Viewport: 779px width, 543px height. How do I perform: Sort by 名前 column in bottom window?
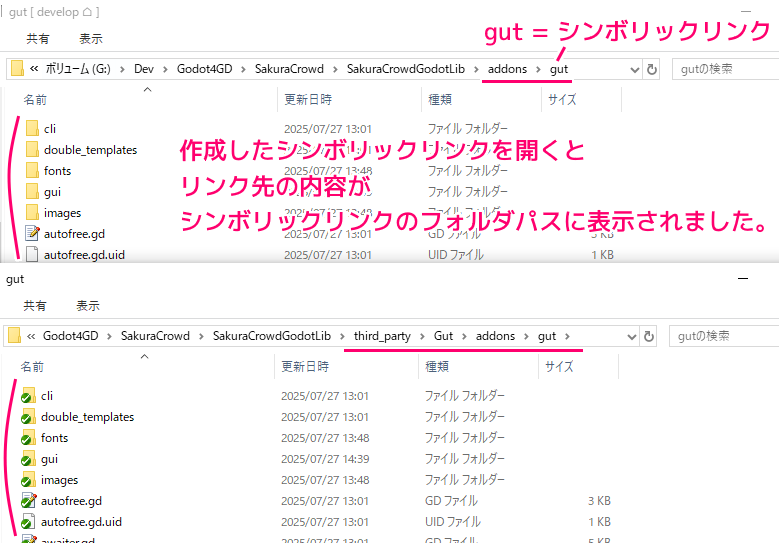point(32,367)
